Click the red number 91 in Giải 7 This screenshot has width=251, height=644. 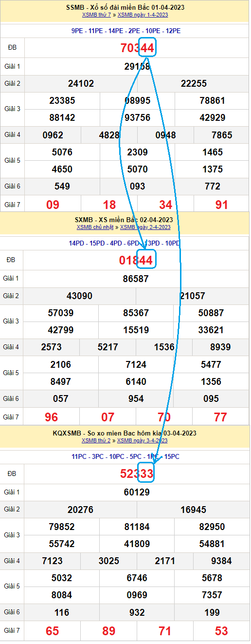point(221,205)
